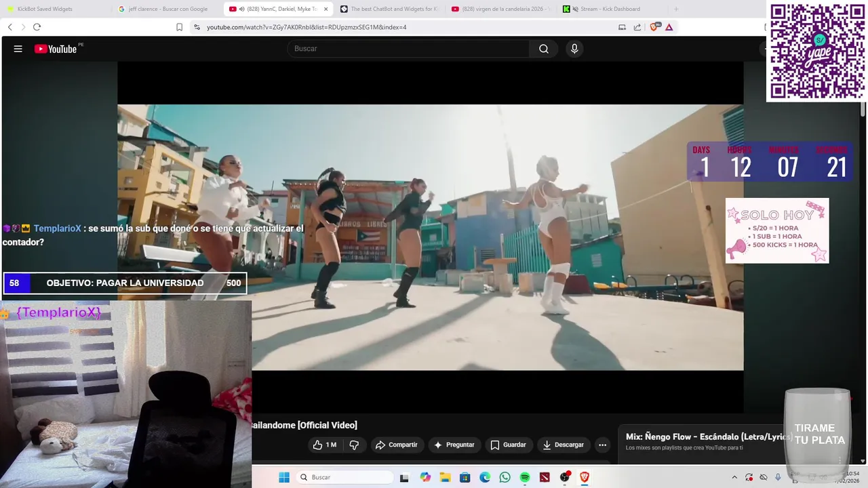This screenshot has height=488, width=868.
Task: Open Copilot from the taskbar
Action: point(425,477)
